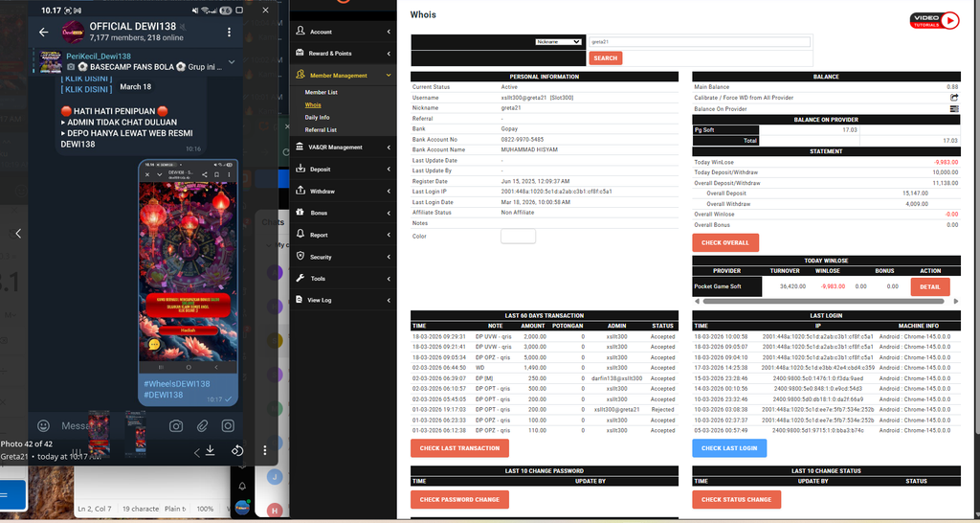This screenshot has width=980, height=523.
Task: Expand the Account menu chevron
Action: click(389, 32)
